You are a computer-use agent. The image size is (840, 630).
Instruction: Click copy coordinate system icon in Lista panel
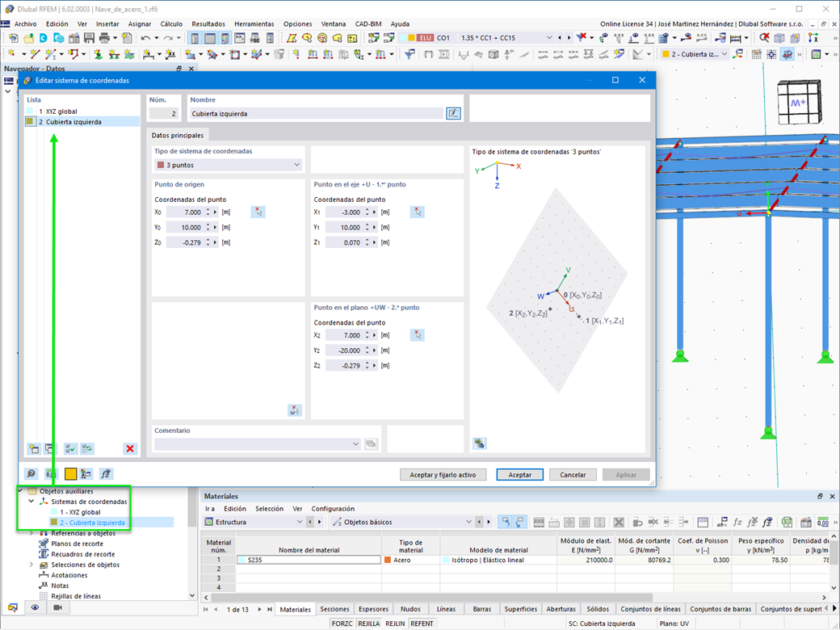click(48, 448)
